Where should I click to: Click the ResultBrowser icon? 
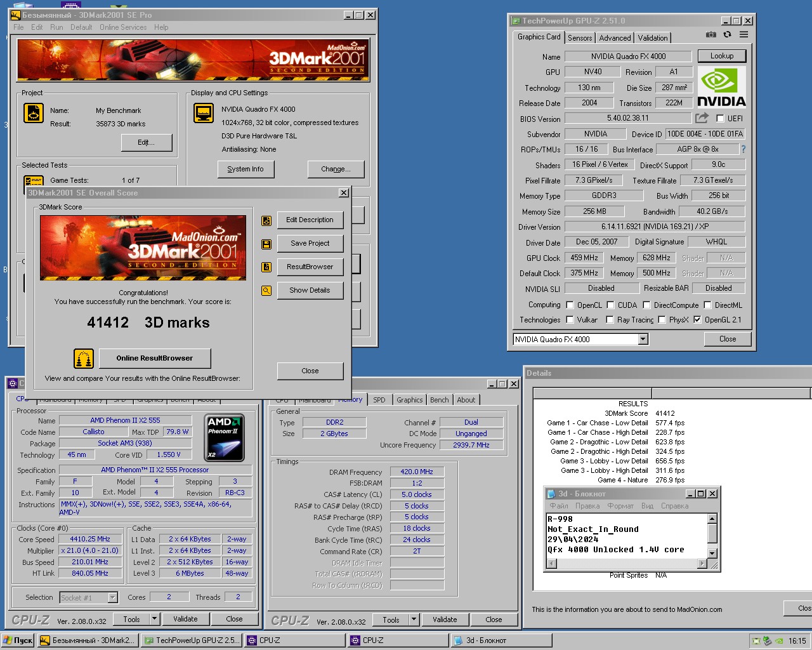click(x=266, y=267)
